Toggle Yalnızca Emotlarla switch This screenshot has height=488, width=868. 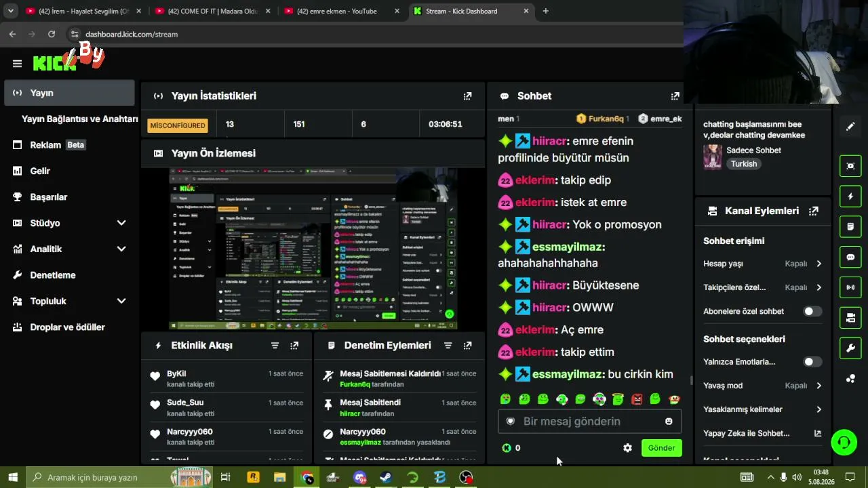pyautogui.click(x=812, y=362)
